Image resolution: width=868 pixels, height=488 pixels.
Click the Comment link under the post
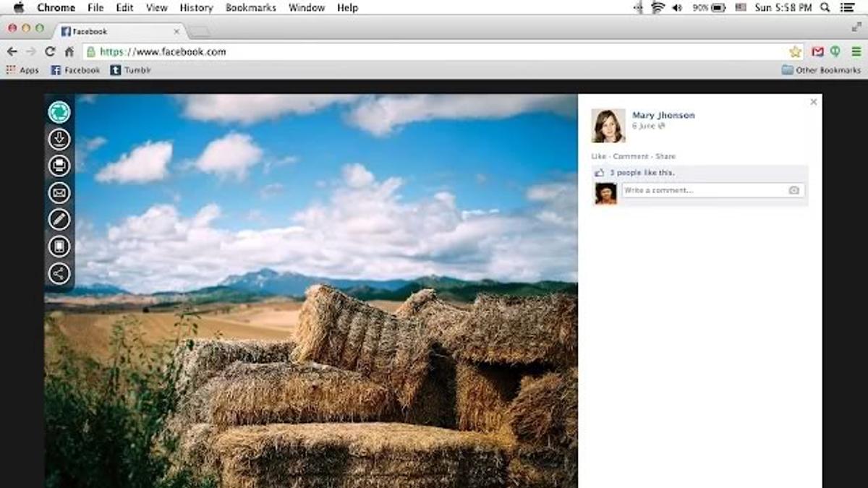tap(631, 156)
